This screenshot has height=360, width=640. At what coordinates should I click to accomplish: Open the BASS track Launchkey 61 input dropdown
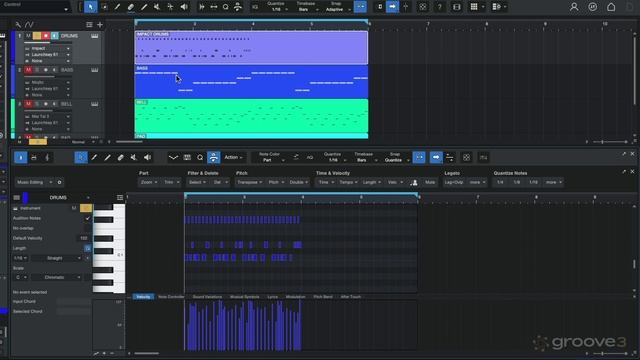click(x=49, y=89)
